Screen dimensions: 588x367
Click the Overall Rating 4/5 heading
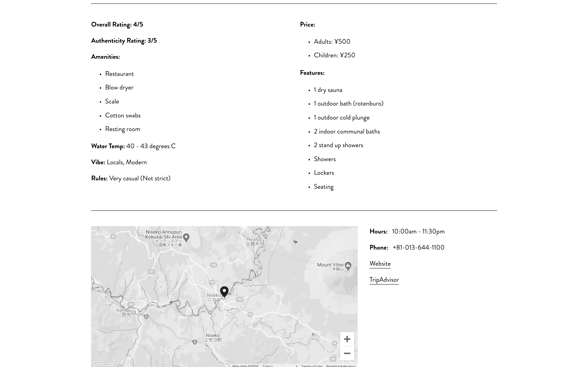click(117, 24)
